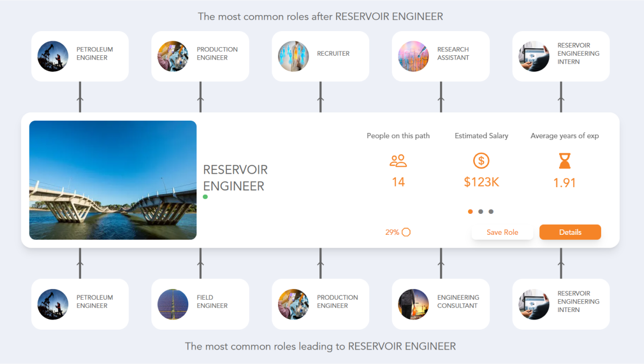Select the Engineering Consultant role icon
Screen dimensions: 644x364
point(413,304)
